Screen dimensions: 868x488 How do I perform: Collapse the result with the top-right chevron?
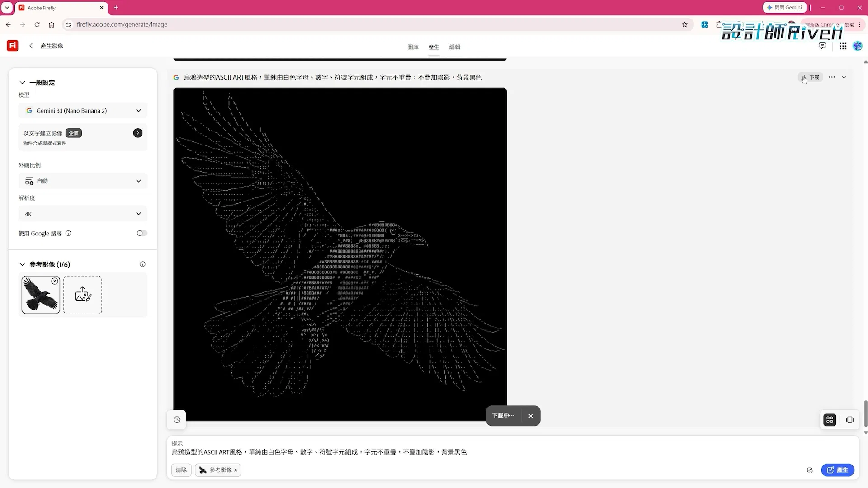coord(844,77)
